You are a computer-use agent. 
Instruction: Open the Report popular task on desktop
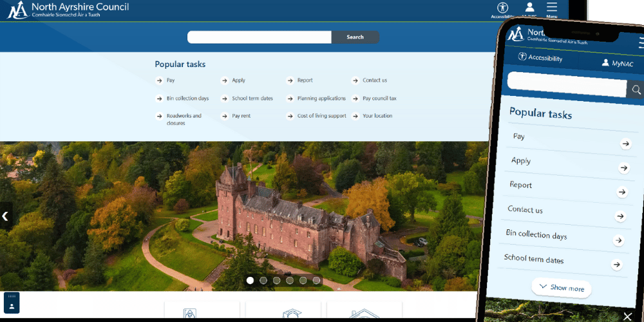[x=305, y=80]
